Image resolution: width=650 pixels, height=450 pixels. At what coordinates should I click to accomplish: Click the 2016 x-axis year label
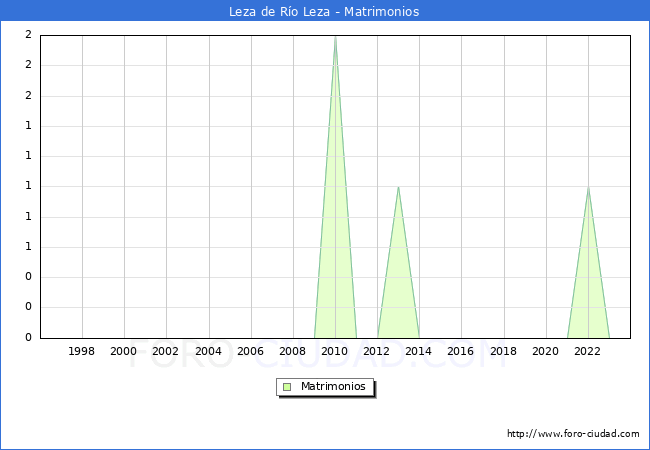pos(461,351)
